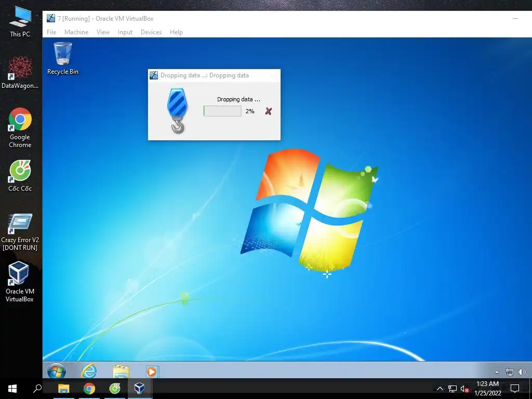Open the Machine menu

tap(76, 32)
